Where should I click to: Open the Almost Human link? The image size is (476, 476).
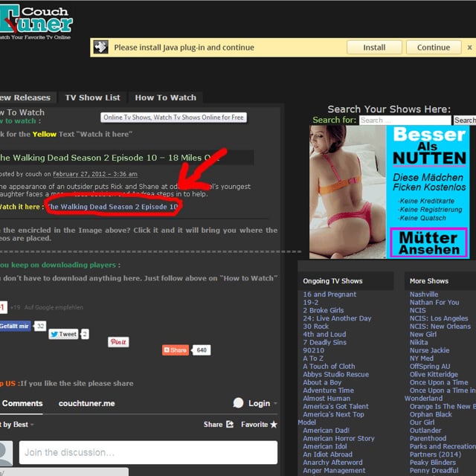point(327,399)
